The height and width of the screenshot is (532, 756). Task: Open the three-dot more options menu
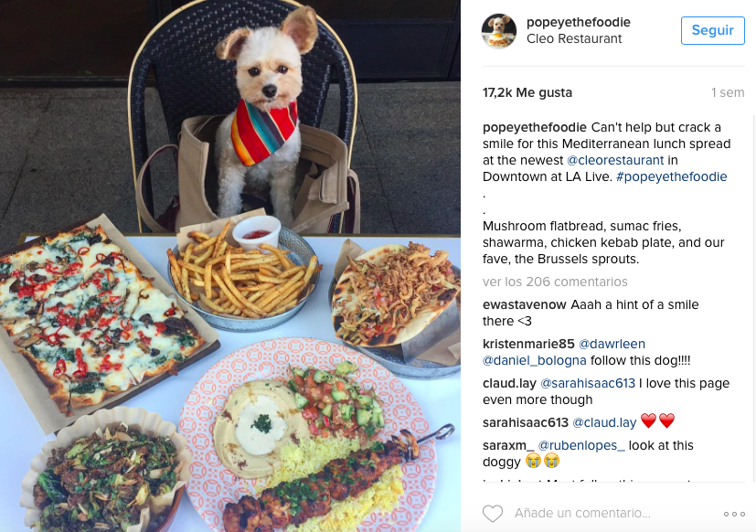[x=734, y=514]
